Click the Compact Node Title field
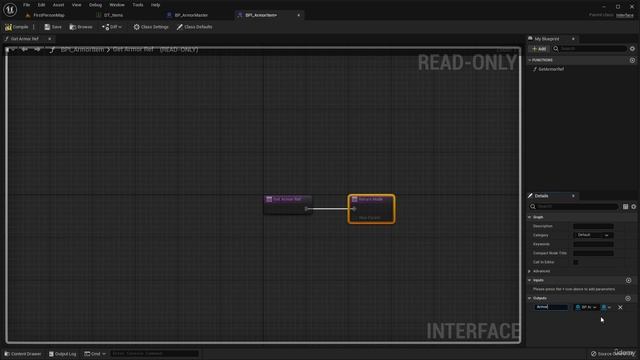 pos(593,253)
